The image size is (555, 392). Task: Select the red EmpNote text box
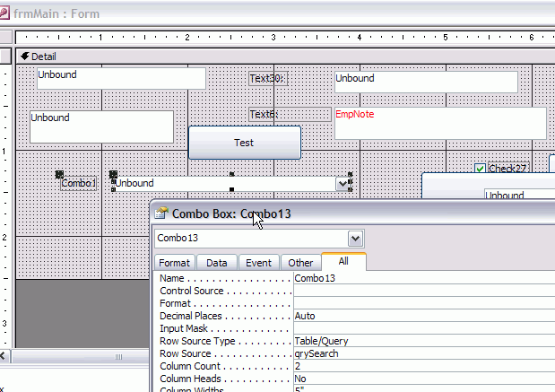(439, 123)
